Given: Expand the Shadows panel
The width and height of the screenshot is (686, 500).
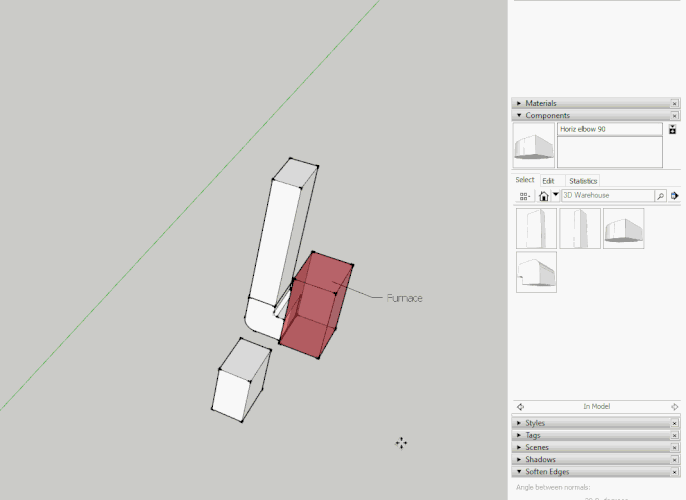Looking at the screenshot, I should click(519, 460).
